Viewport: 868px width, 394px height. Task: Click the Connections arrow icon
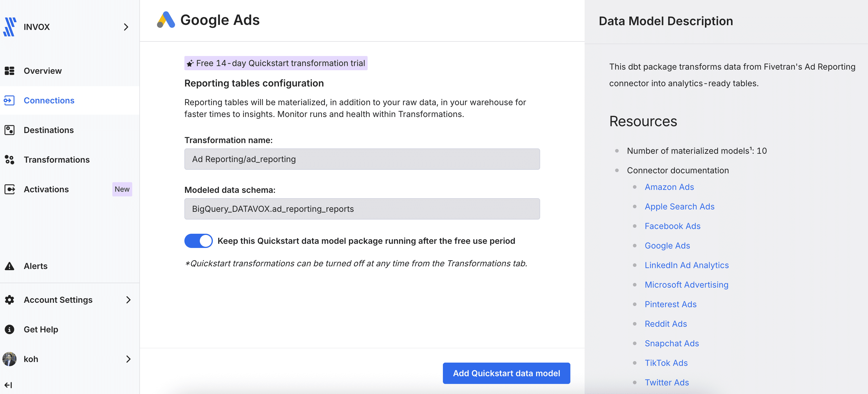pyautogui.click(x=9, y=100)
